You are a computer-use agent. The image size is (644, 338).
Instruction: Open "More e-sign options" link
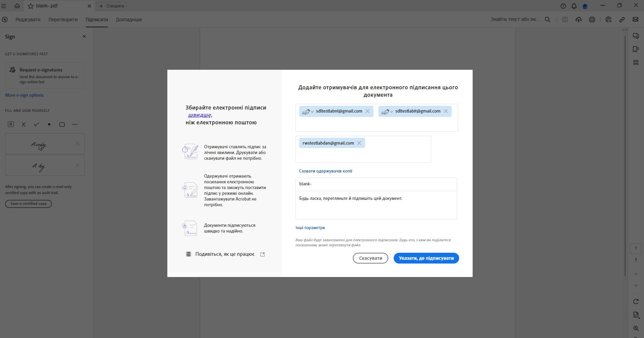point(24,95)
